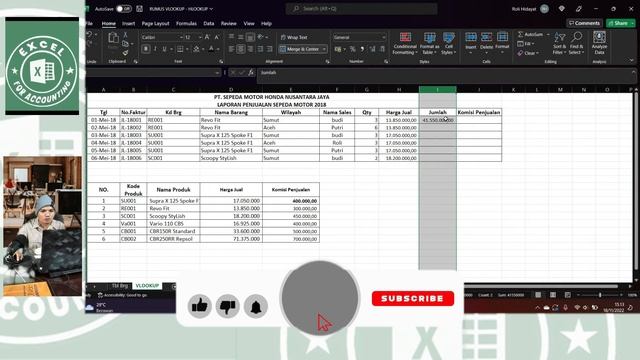The width and height of the screenshot is (640, 360).
Task: Open Format as Table menu
Action: (x=429, y=43)
